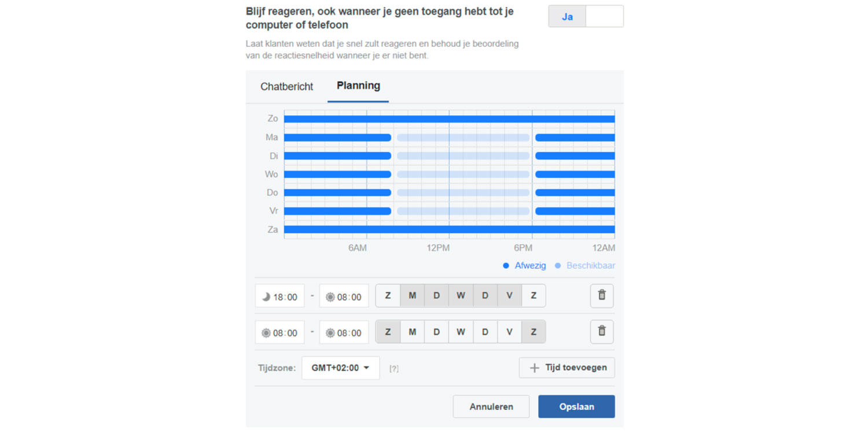Click the plus icon beside Tijd toevoegen

(534, 368)
